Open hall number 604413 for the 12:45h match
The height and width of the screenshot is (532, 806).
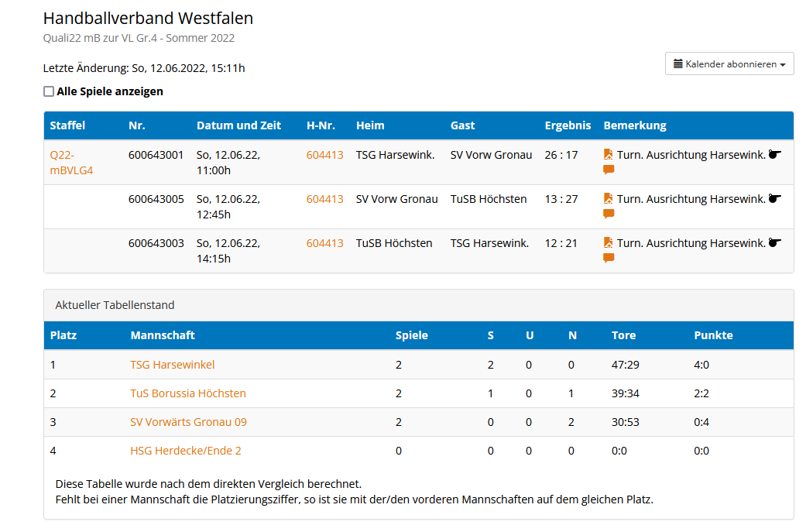pos(324,199)
